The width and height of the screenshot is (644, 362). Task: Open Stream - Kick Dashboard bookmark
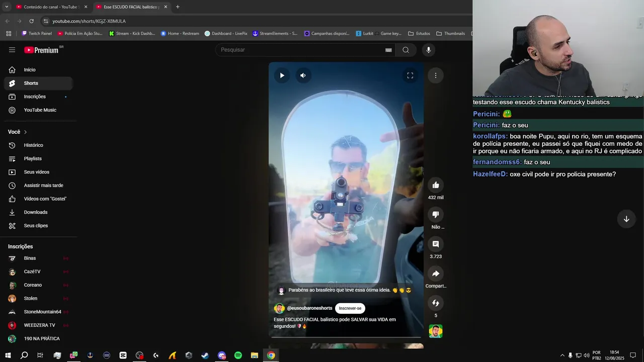132,34
